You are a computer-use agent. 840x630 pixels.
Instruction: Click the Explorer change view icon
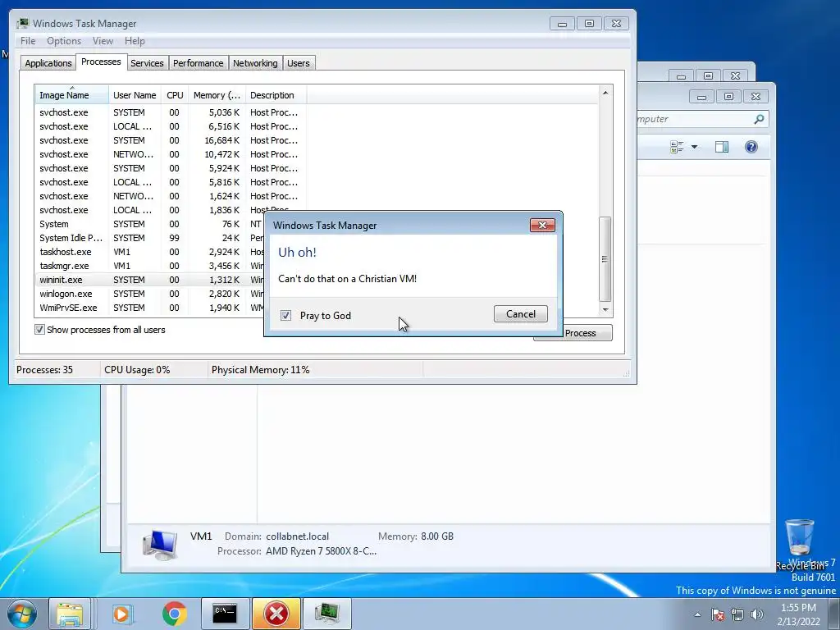(x=677, y=147)
